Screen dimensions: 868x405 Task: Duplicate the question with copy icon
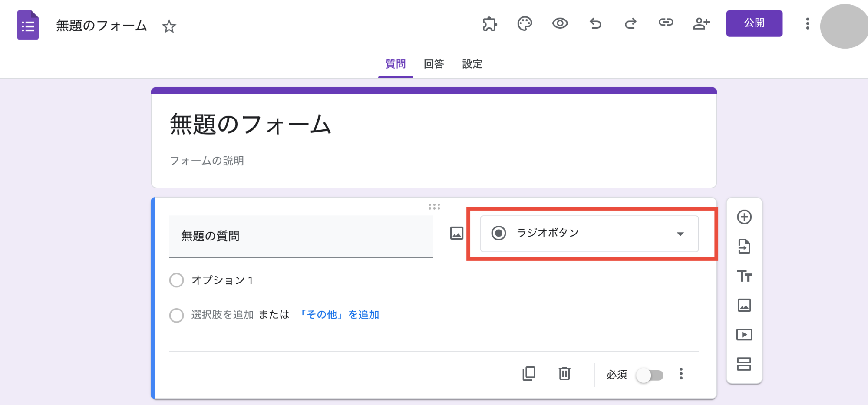[528, 374]
